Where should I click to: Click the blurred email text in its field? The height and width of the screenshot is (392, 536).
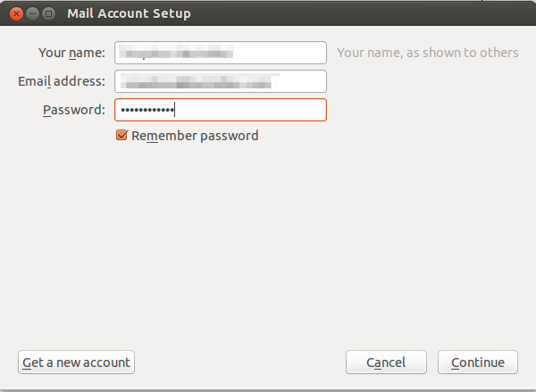click(x=199, y=81)
